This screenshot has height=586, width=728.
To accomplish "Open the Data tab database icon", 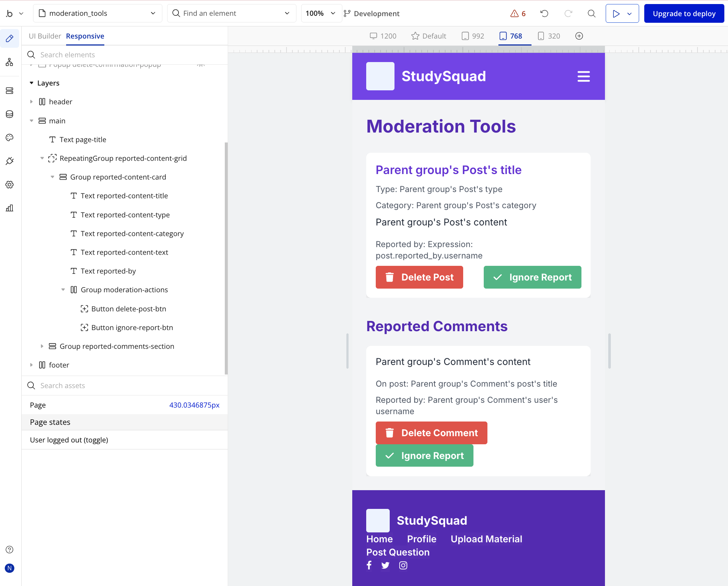I will [x=10, y=114].
